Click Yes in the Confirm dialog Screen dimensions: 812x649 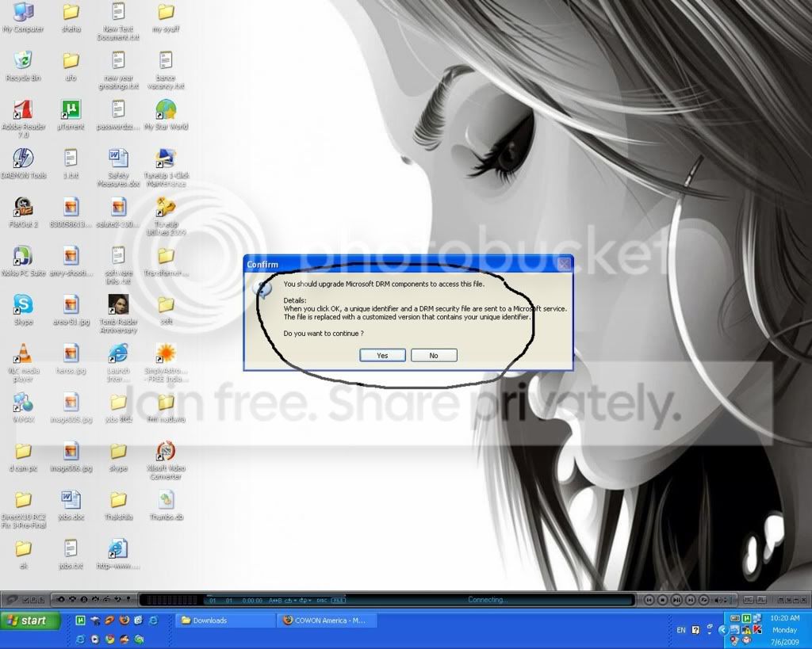coord(382,356)
